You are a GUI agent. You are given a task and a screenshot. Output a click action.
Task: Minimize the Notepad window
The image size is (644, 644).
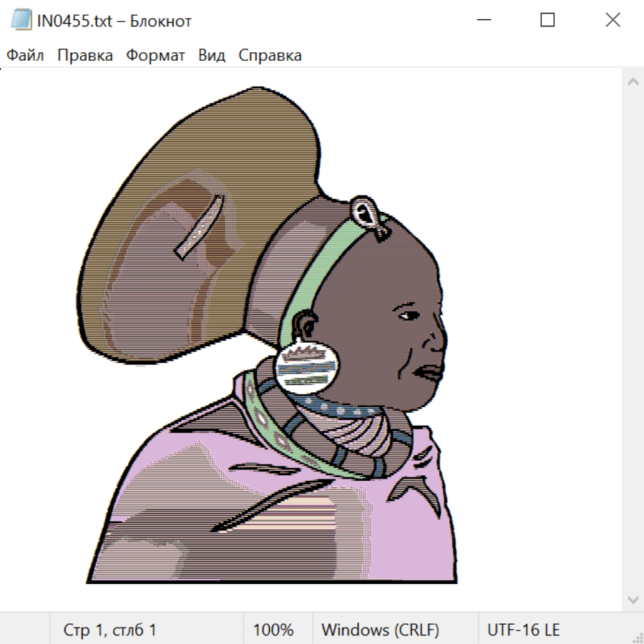(482, 20)
